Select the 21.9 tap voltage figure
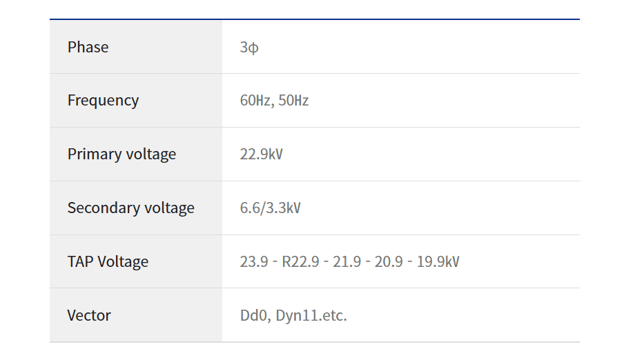 click(x=347, y=262)
